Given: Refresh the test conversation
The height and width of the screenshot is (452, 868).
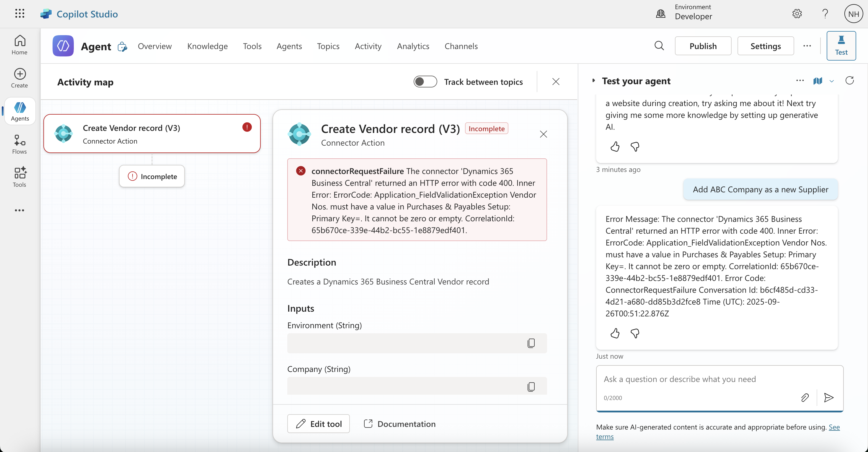Looking at the screenshot, I should 849,81.
